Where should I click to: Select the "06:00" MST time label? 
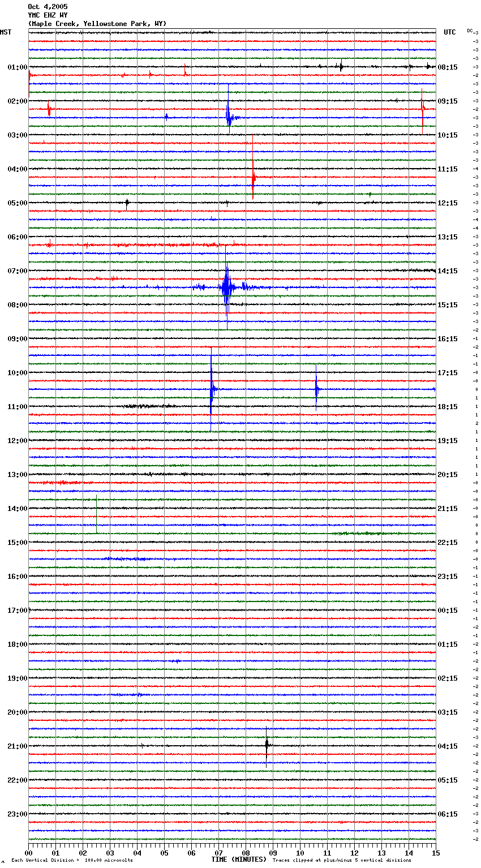tap(18, 237)
